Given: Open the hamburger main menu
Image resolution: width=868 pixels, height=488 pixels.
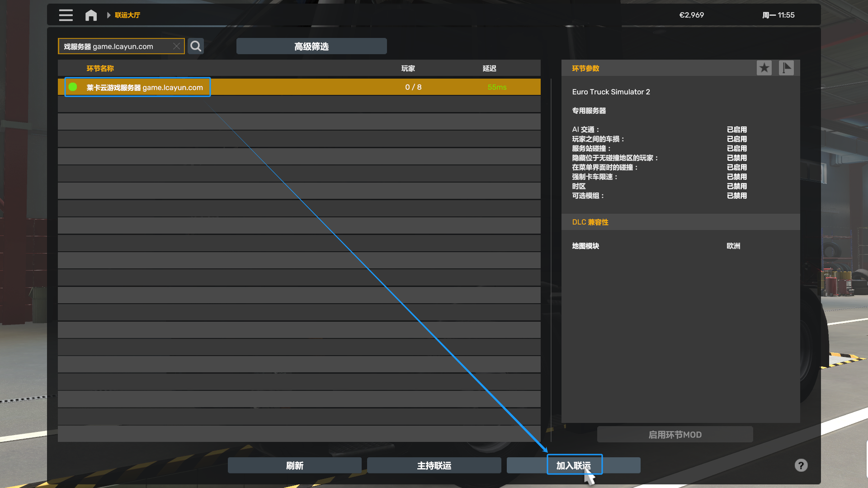Looking at the screenshot, I should click(x=66, y=15).
